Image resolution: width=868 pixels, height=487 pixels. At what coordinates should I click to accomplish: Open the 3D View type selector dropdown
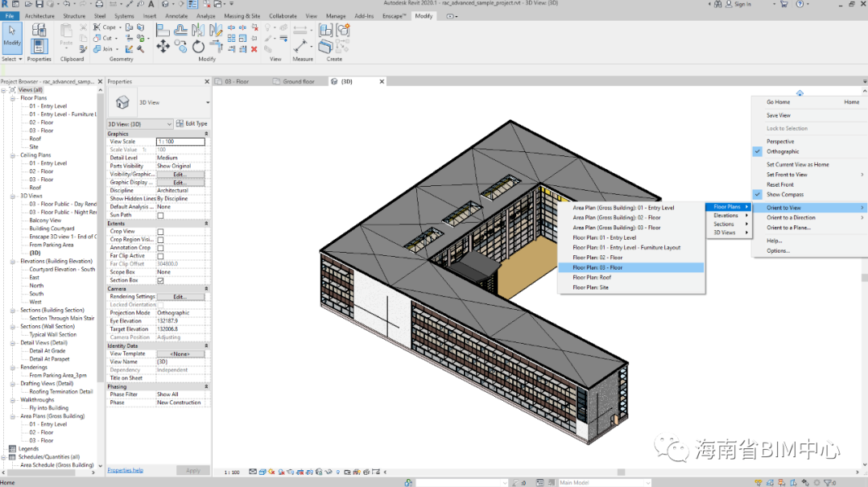[x=207, y=103]
